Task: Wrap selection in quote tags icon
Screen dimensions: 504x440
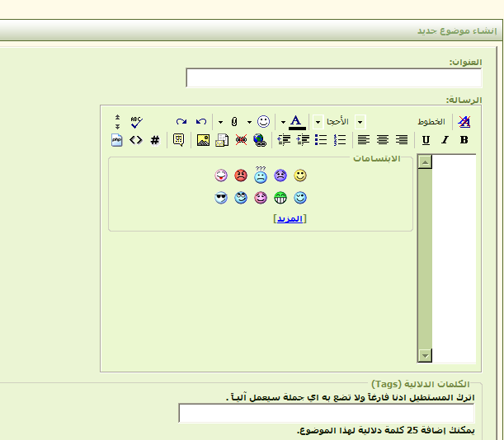Action: coord(178,140)
